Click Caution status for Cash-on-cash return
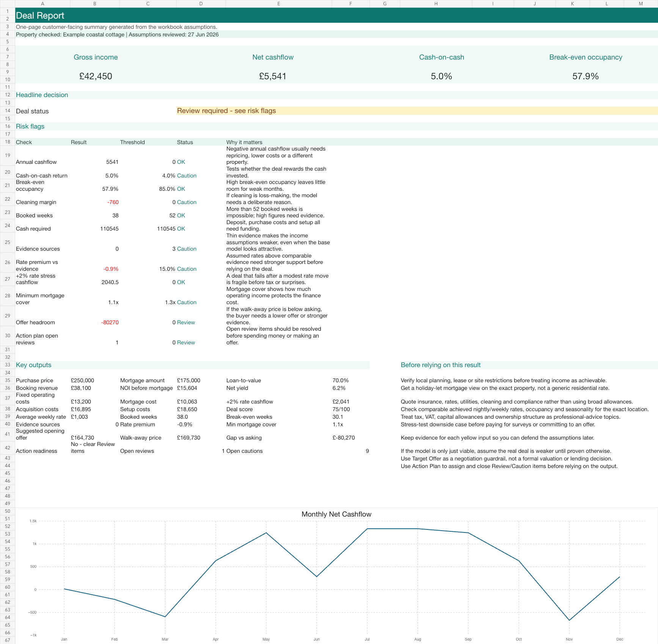The width and height of the screenshot is (658, 644). pyautogui.click(x=187, y=176)
